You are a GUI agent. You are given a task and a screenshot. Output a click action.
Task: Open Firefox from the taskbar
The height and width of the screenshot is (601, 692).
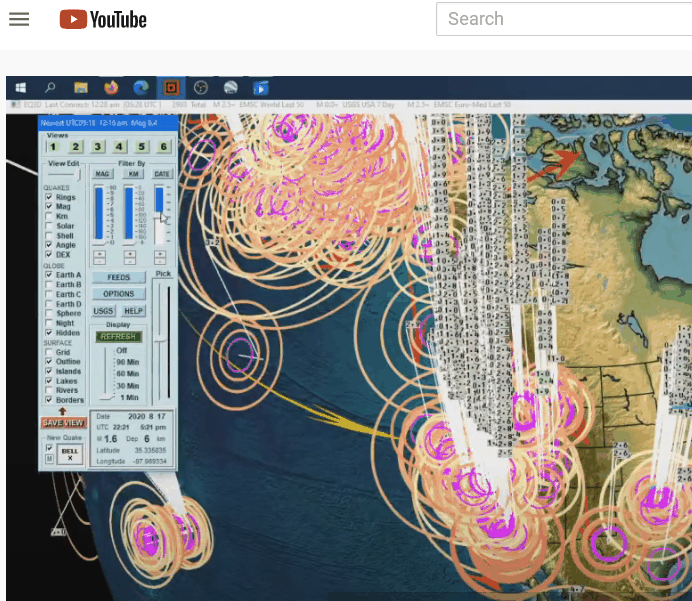110,87
